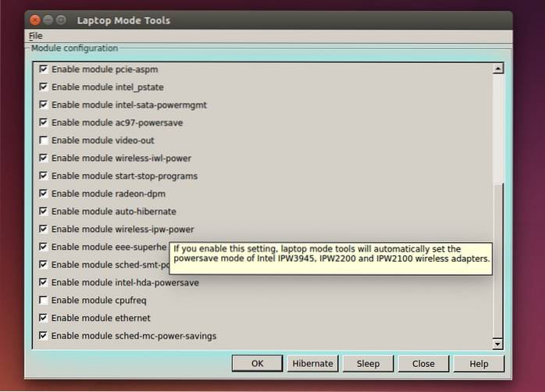545x392 pixels.
Task: Open the File menu
Action: 36,36
